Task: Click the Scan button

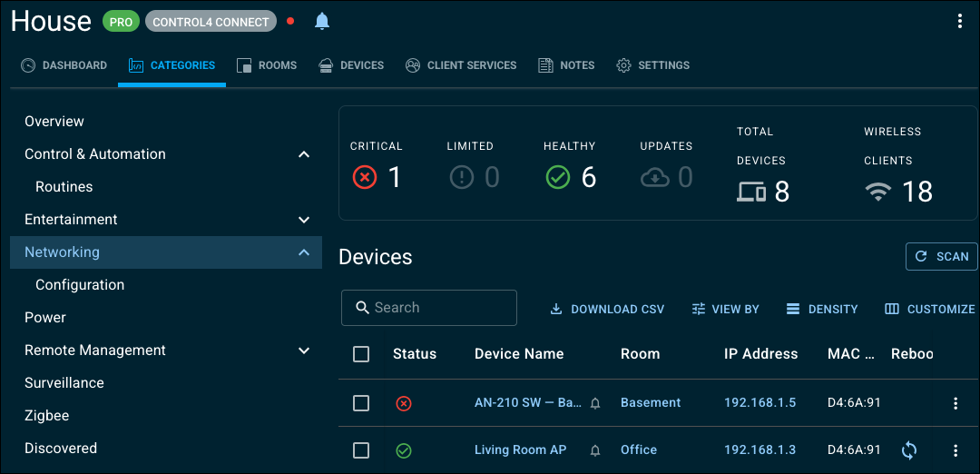Action: tap(941, 256)
